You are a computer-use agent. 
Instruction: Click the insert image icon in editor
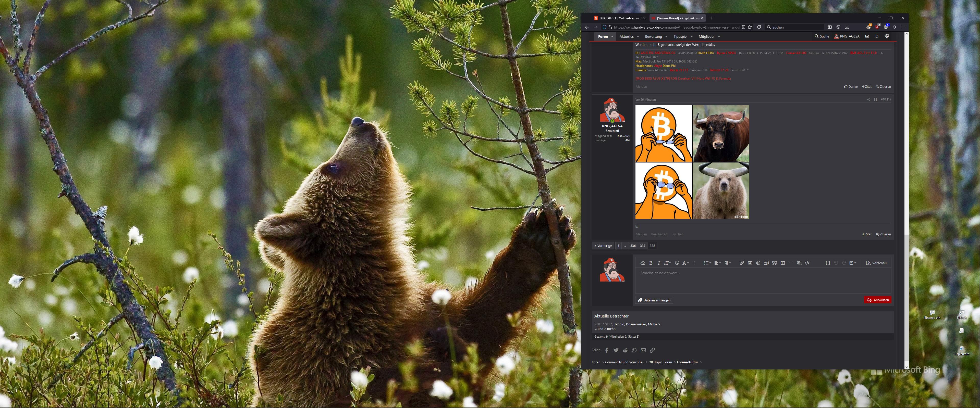pyautogui.click(x=750, y=263)
